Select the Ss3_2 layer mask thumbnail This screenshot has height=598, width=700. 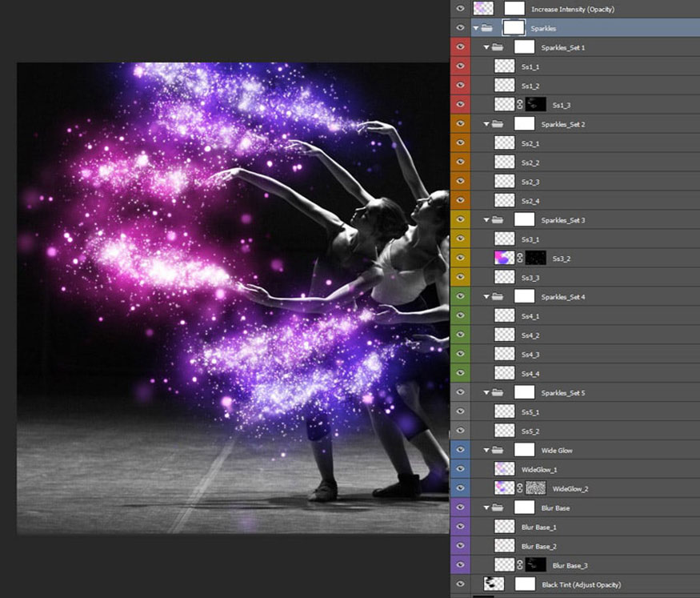[536, 258]
